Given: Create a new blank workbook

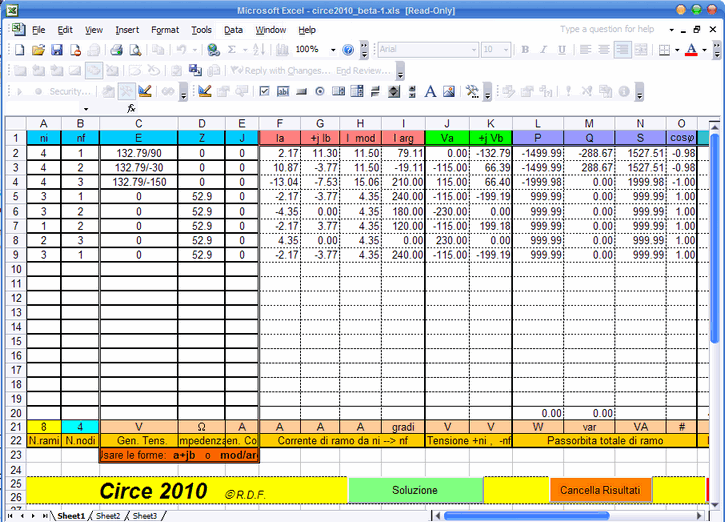Looking at the screenshot, I should [x=19, y=49].
